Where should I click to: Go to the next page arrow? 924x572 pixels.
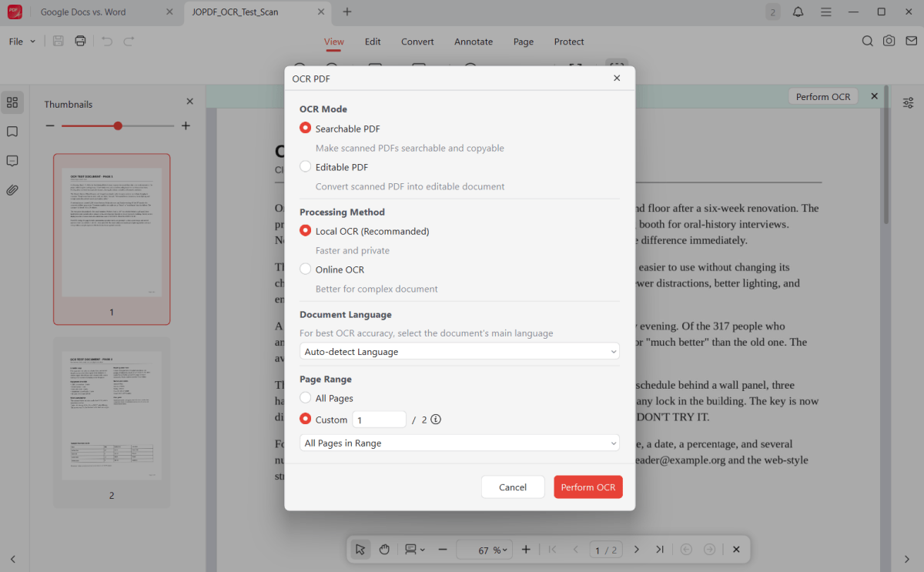pos(637,550)
